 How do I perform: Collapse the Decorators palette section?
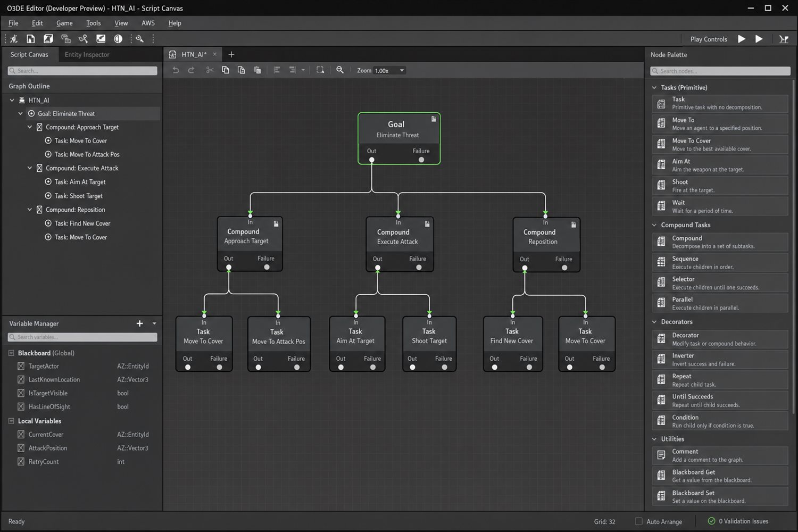pos(654,322)
